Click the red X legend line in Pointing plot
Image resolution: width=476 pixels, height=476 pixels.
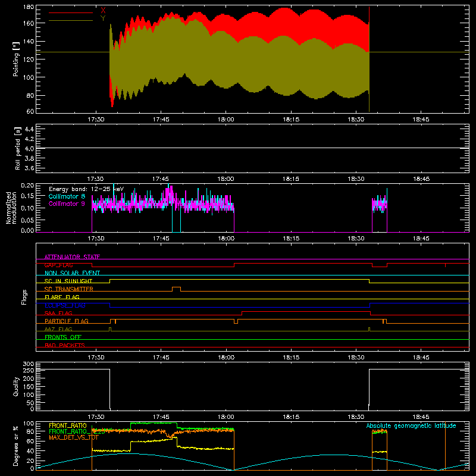[71, 12]
